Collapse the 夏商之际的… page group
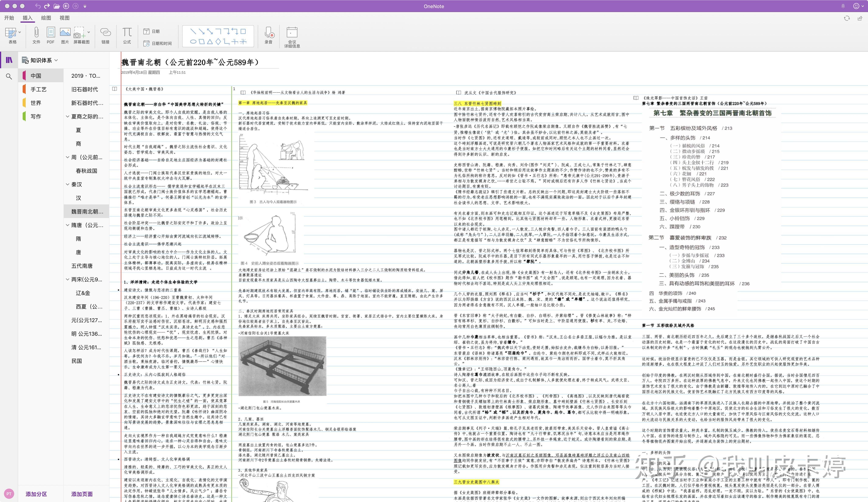Image resolution: width=868 pixels, height=502 pixels. pos(68,116)
